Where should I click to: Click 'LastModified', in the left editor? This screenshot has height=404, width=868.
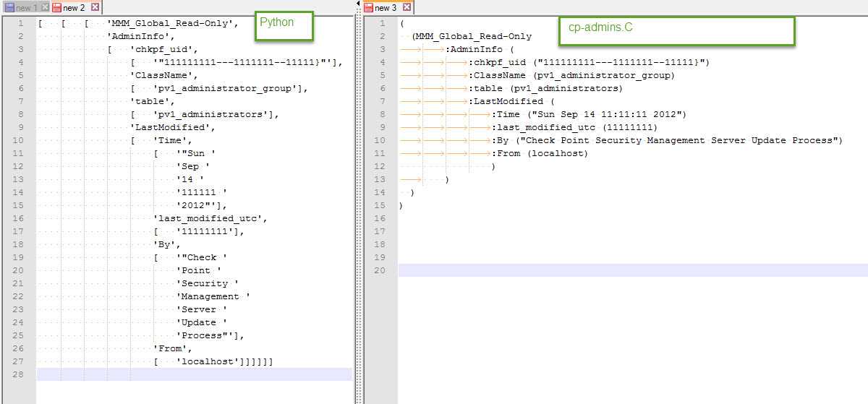pyautogui.click(x=173, y=127)
